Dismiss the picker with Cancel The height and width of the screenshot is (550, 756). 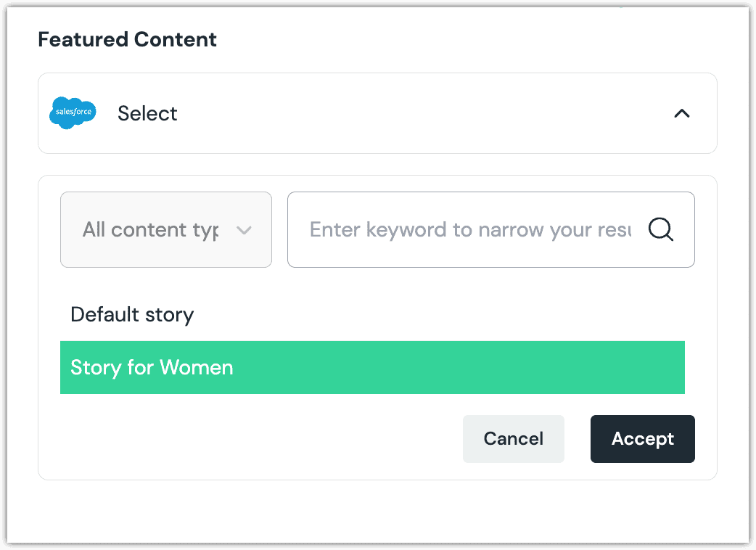513,438
